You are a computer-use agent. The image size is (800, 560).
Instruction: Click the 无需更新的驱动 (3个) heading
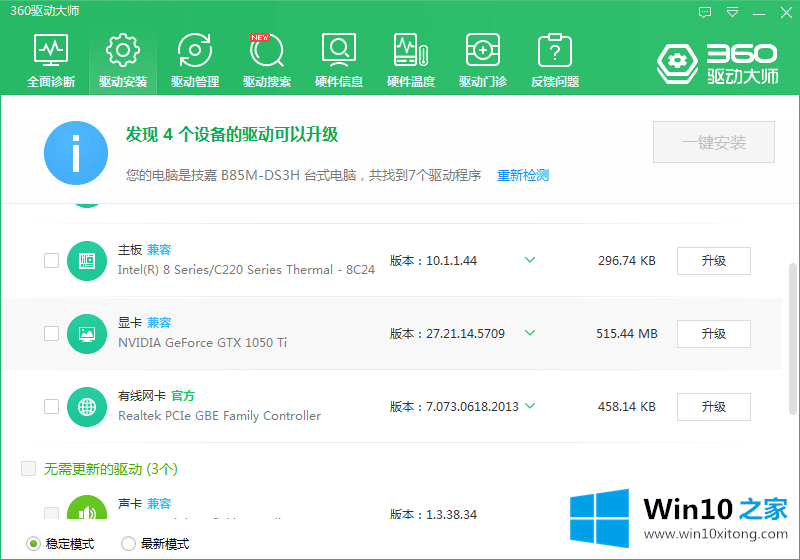tap(111, 469)
